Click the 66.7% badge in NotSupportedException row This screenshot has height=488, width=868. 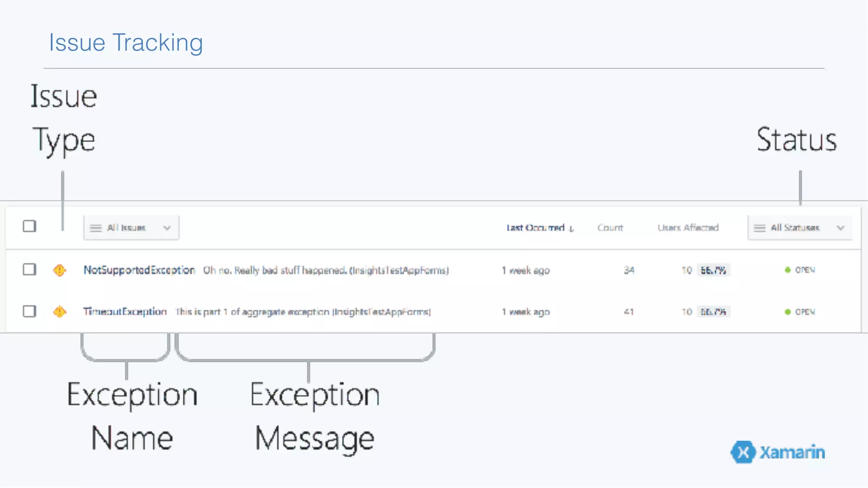pos(713,270)
